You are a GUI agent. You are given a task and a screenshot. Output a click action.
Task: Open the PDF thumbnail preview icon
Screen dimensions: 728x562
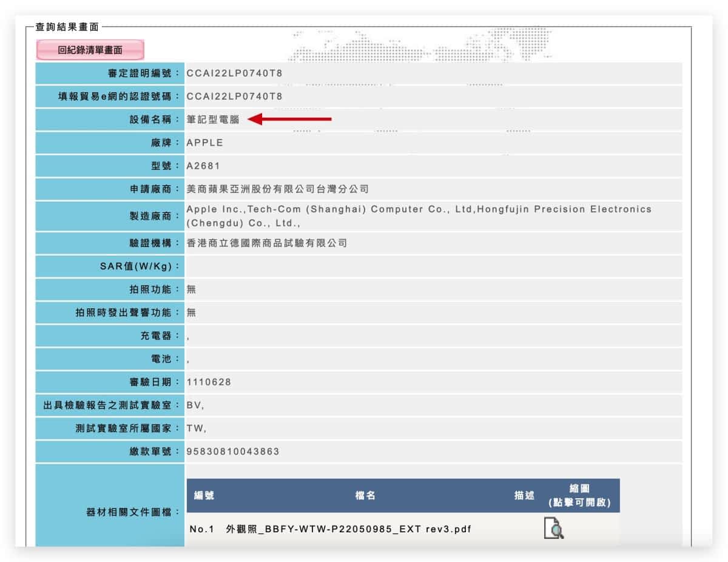click(x=553, y=528)
